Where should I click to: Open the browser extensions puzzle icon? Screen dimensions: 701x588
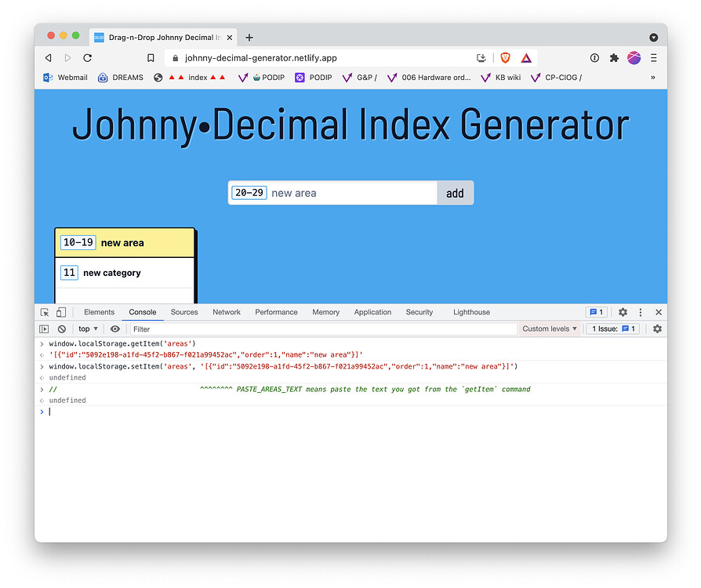pos(613,57)
